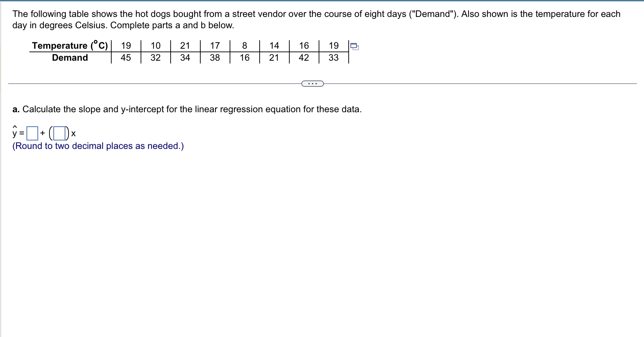Image resolution: width=644 pixels, height=337 pixels.
Task: Click the blue rounding instruction text
Action: (x=98, y=146)
